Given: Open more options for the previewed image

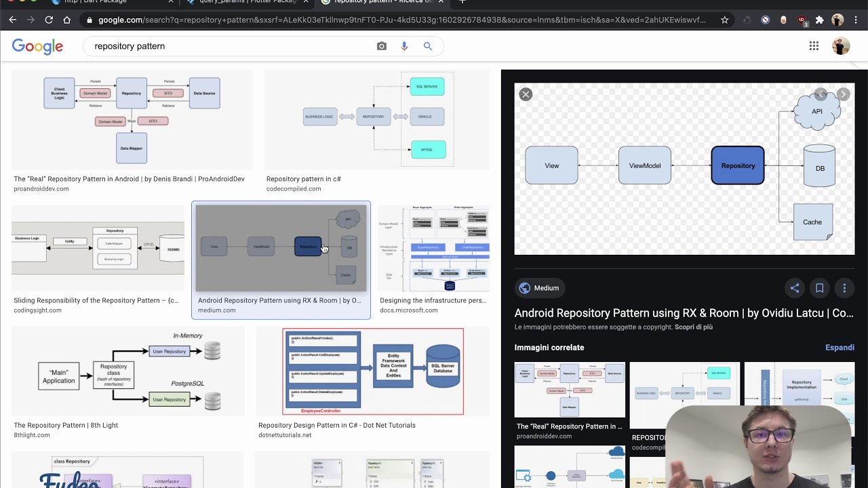Looking at the screenshot, I should tap(844, 288).
